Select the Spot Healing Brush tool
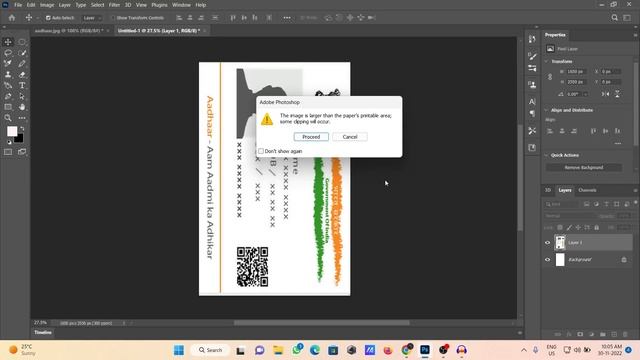The height and width of the screenshot is (360, 640). (8, 63)
